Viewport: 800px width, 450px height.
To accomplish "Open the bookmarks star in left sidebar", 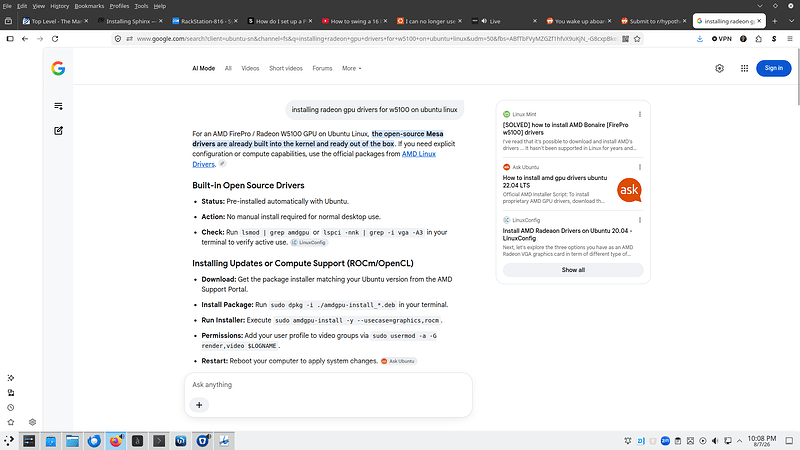I will (x=11, y=422).
